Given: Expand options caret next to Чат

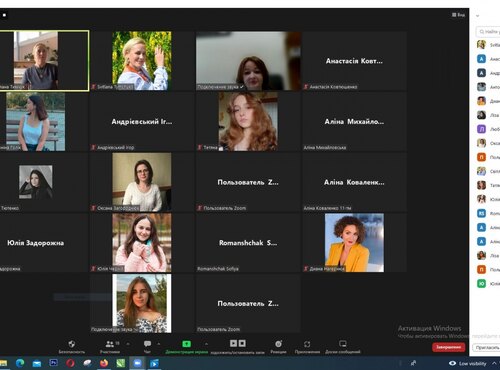Looking at the screenshot, I should [159, 344].
